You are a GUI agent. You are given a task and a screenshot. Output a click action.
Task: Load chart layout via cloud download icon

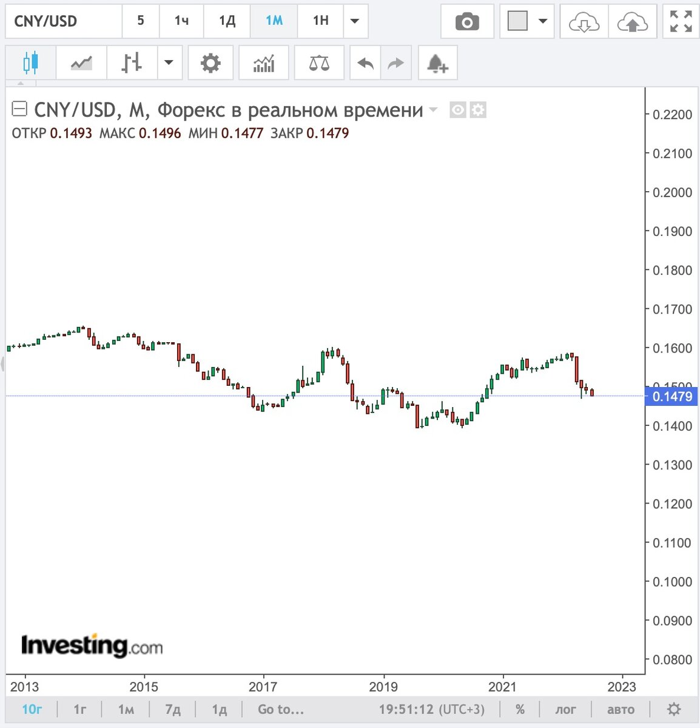click(584, 21)
